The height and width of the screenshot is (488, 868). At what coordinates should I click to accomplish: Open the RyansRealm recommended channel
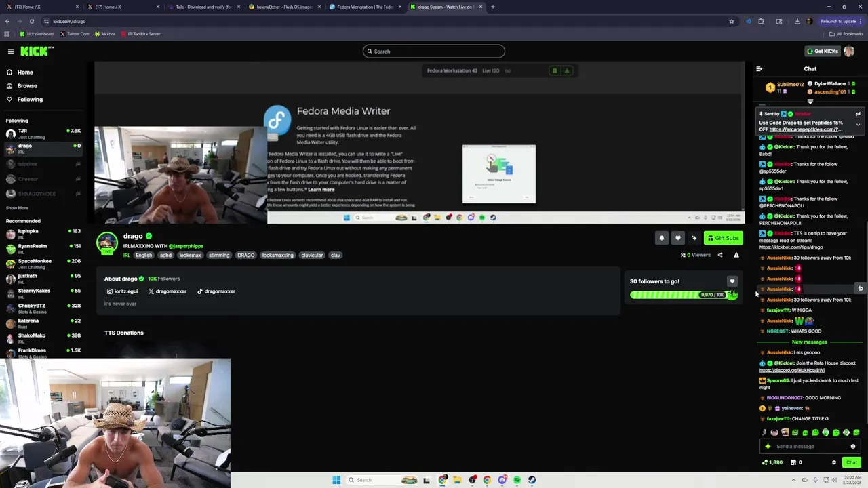[42, 248]
